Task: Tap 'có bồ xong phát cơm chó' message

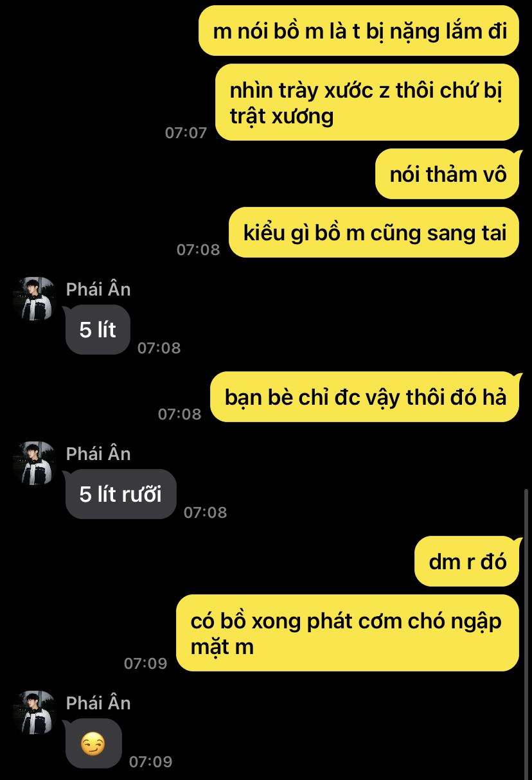Action: tap(348, 633)
